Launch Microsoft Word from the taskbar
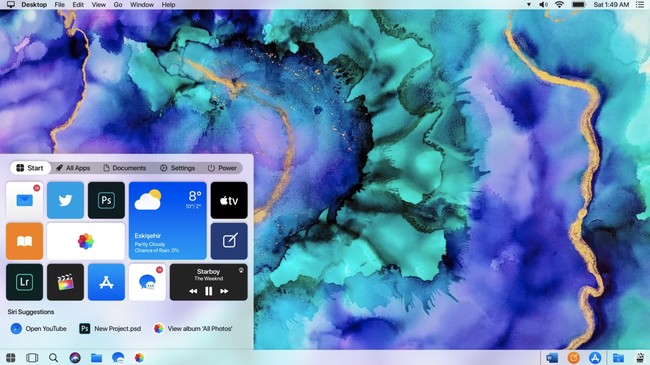The width and height of the screenshot is (650, 365). pos(552,358)
